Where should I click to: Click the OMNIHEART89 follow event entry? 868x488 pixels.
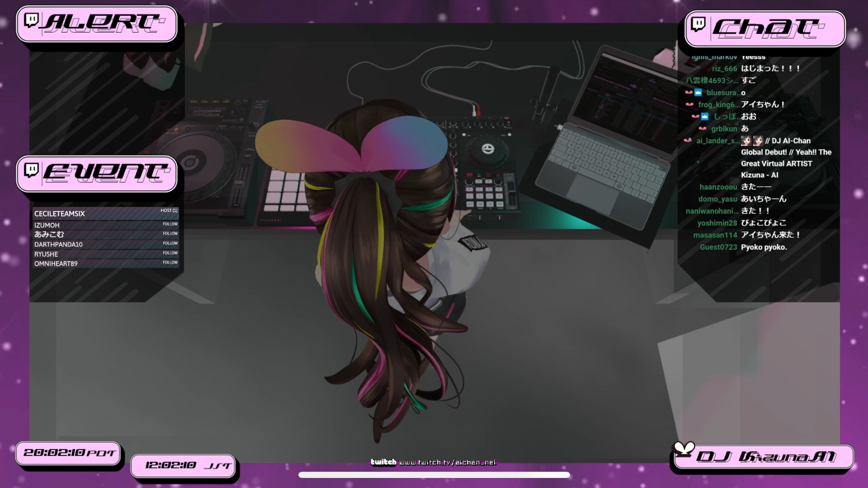tap(105, 263)
